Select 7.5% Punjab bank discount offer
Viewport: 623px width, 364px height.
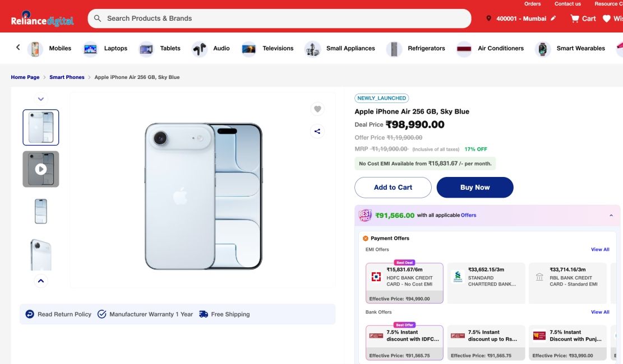tap(568, 343)
